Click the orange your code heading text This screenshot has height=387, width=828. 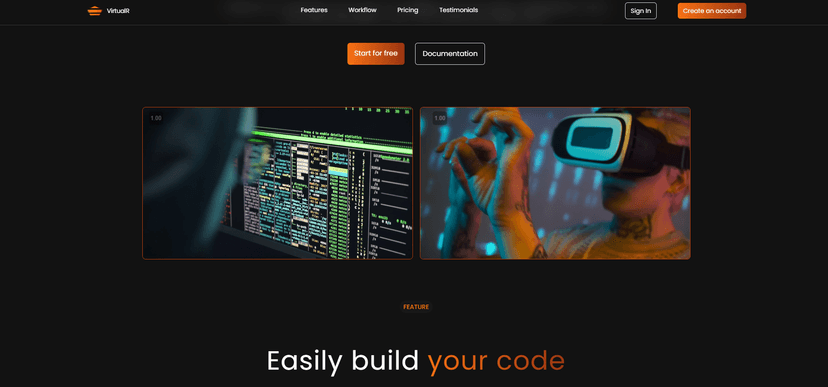496,361
